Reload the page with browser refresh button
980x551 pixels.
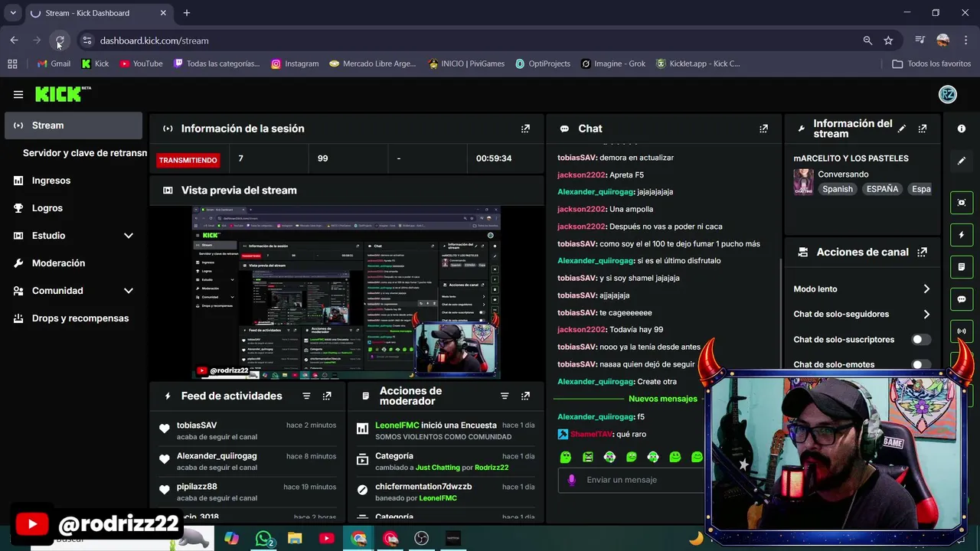(60, 41)
